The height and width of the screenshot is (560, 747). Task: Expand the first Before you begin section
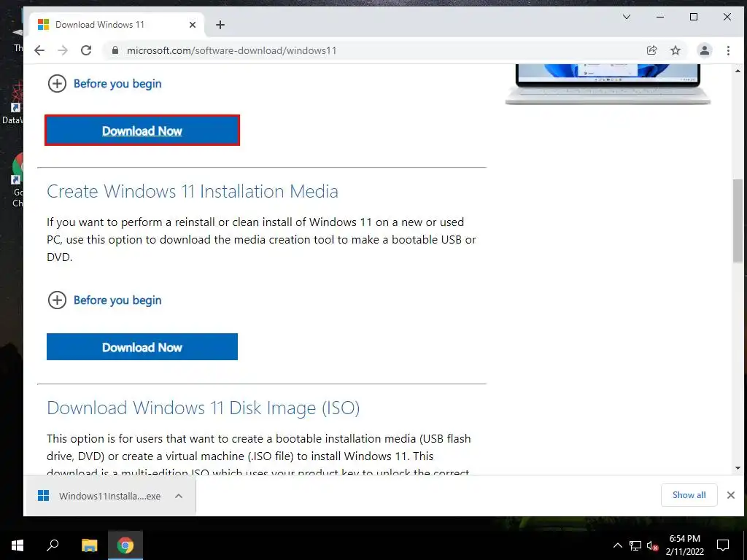[105, 84]
